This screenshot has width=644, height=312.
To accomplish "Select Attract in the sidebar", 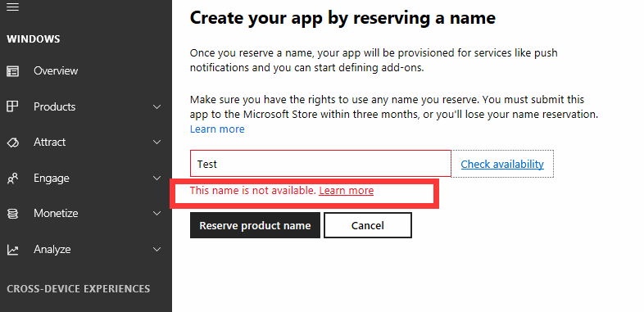I will 50,142.
